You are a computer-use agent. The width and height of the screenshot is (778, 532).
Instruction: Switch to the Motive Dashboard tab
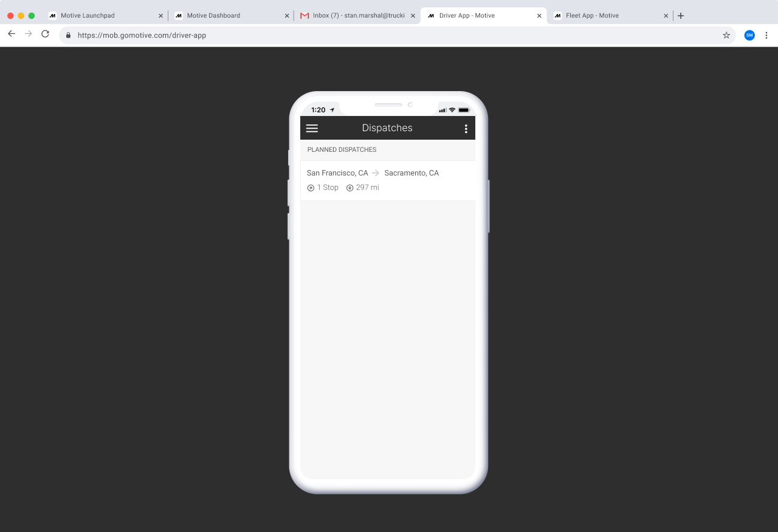(225, 15)
